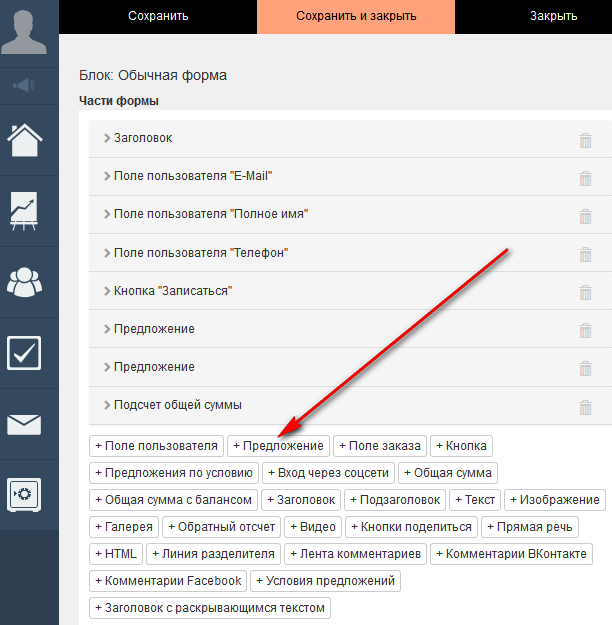Click the + Заголовок button
Viewport: 612px width, 625px height.
coord(301,500)
